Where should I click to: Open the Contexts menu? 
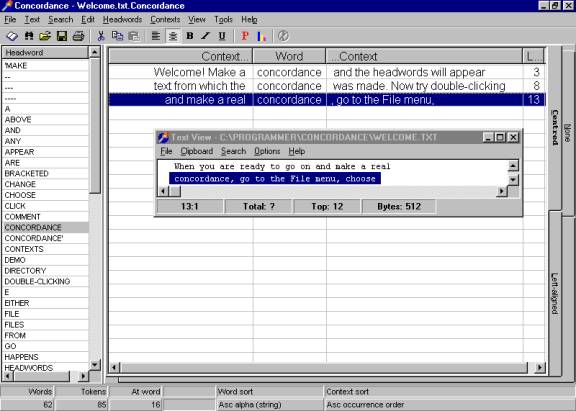coord(165,19)
